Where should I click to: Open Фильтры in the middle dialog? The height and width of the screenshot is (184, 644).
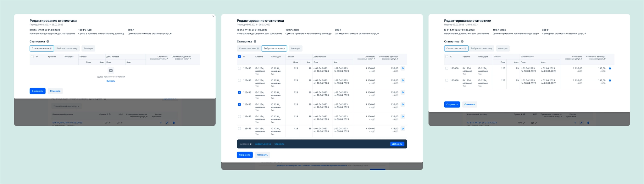(x=296, y=48)
